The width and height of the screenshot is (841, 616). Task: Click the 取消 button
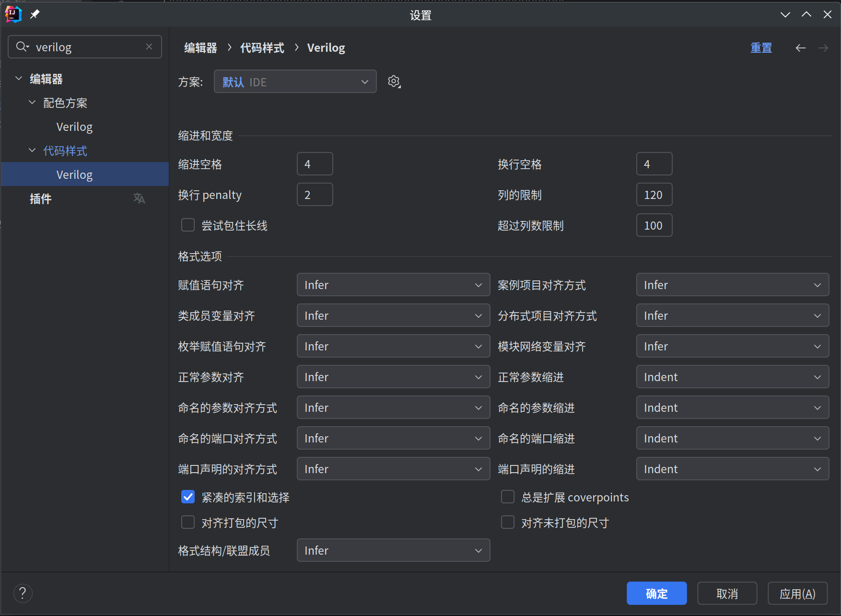(x=727, y=593)
